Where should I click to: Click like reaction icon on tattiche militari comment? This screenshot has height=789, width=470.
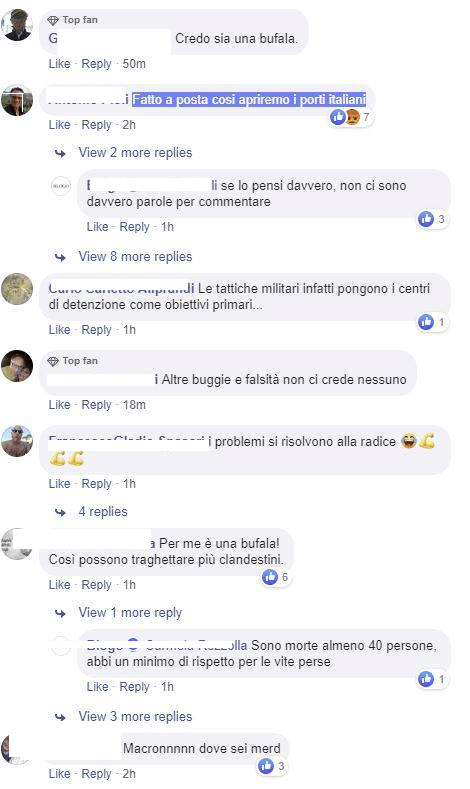(x=426, y=322)
